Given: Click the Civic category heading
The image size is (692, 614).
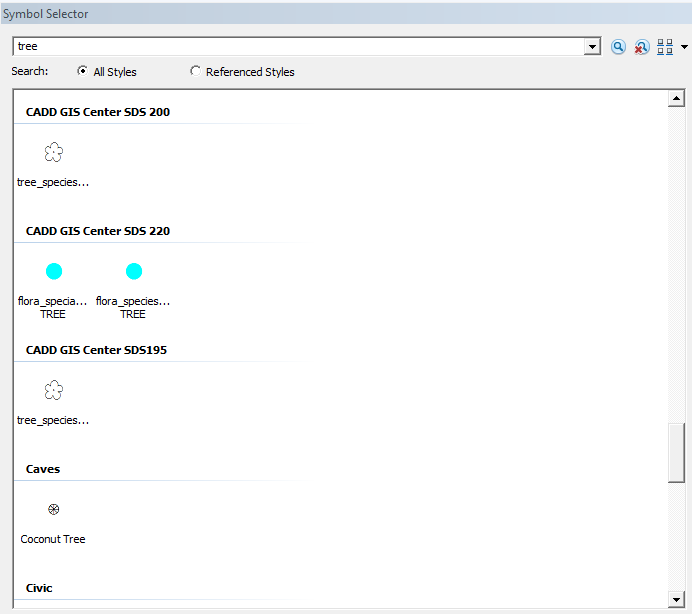Looking at the screenshot, I should click(39, 588).
